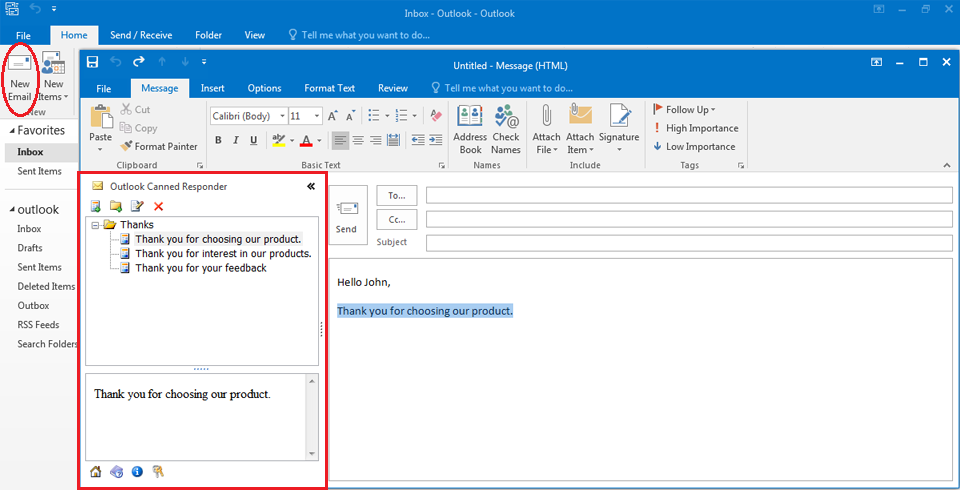Open the Tags group dialog launcher

point(740,165)
